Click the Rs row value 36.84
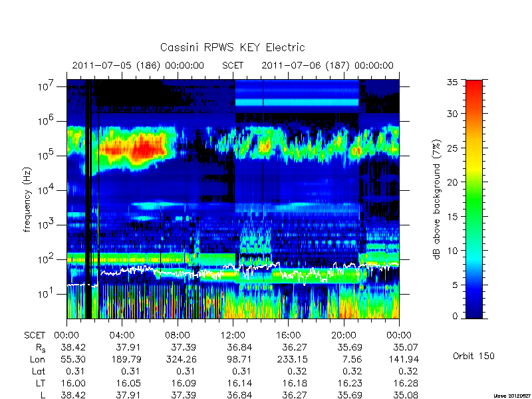This screenshot has height=399, width=532. pyautogui.click(x=239, y=347)
